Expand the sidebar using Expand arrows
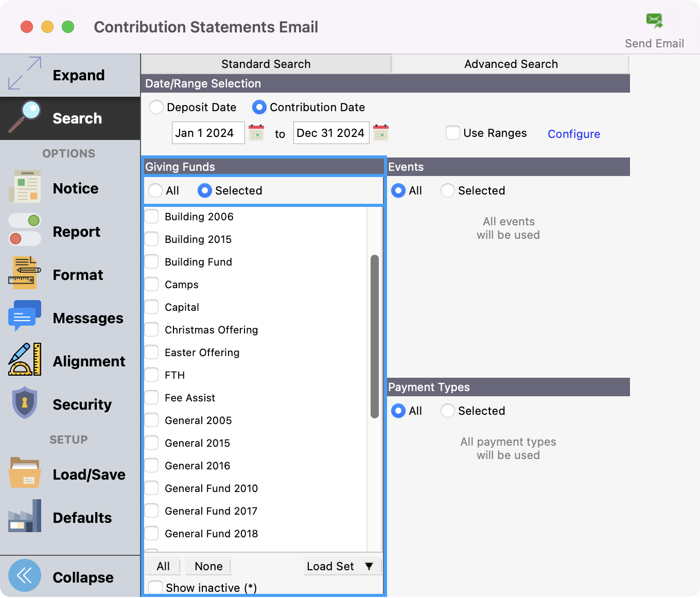Image resolution: width=700 pixels, height=598 pixels. (x=25, y=74)
